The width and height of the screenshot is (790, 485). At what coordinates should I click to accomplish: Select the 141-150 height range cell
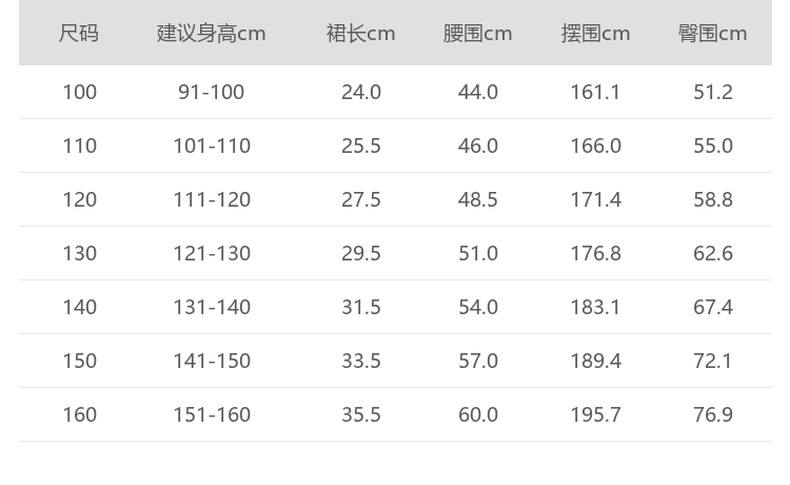tap(211, 361)
